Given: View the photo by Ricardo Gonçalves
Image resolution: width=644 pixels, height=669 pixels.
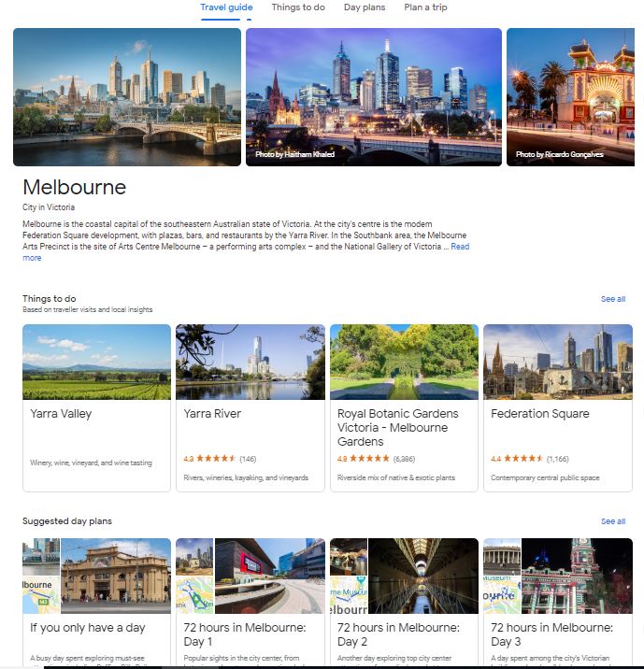Looking at the screenshot, I should pos(570,97).
